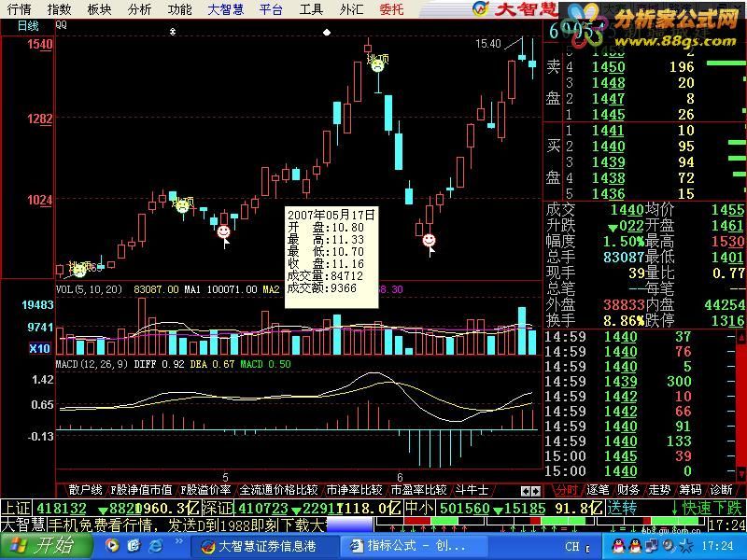The height and width of the screenshot is (560, 747).
Task: Open the 分析 menu
Action: (x=139, y=9)
